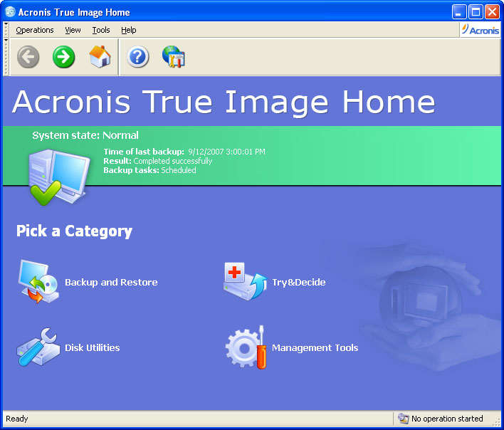Click 'Ready' in the status bar

click(16, 419)
